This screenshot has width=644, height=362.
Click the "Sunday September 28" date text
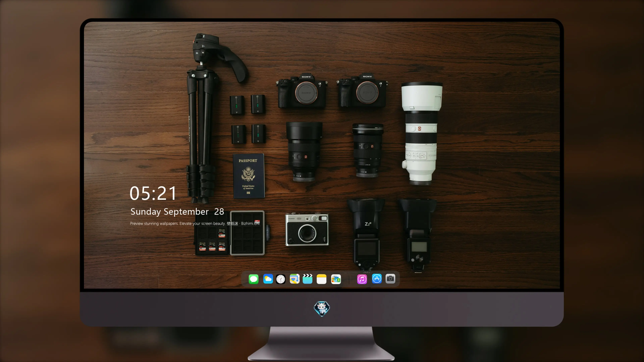[177, 212]
